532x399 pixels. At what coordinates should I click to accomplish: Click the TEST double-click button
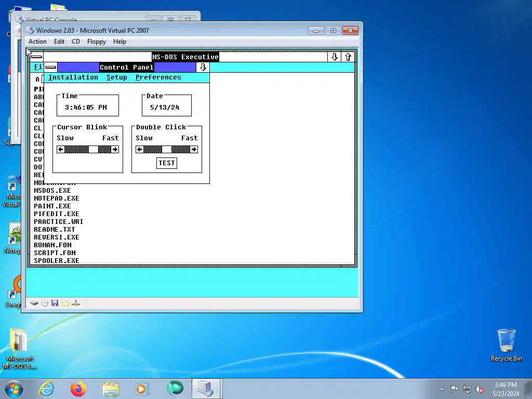click(167, 163)
